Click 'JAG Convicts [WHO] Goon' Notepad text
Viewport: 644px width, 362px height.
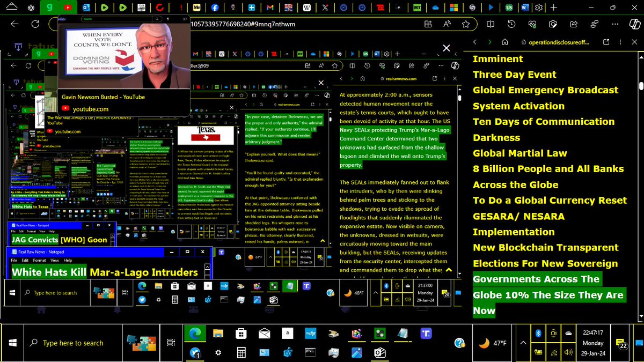(60, 240)
